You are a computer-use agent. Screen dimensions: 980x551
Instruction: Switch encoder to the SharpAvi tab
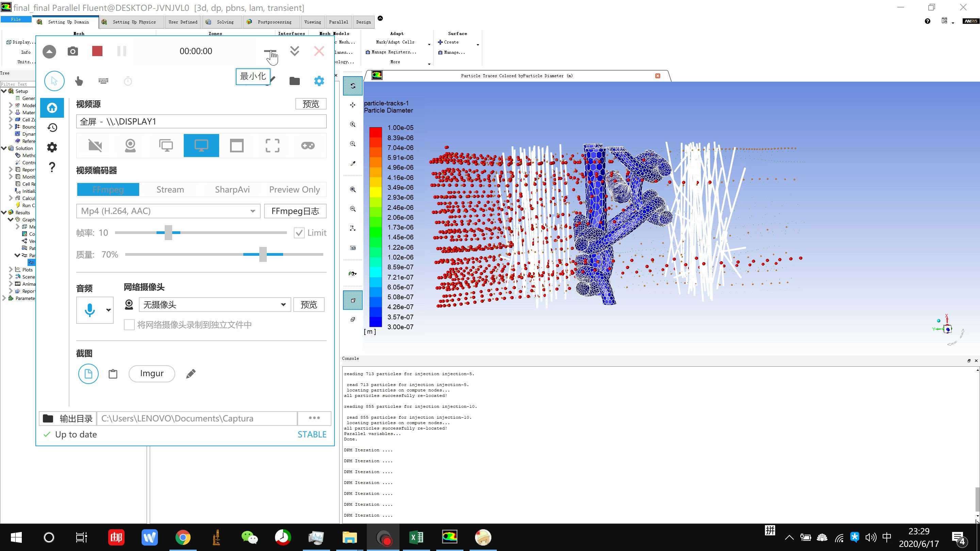[232, 189]
